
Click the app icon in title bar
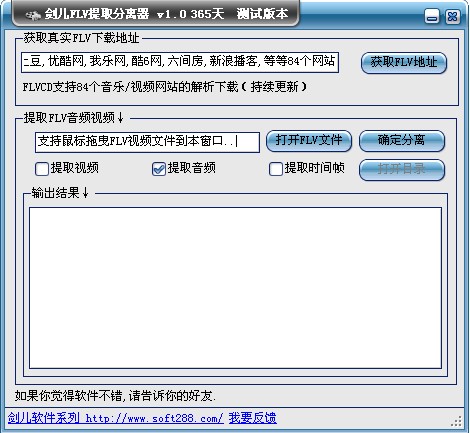pyautogui.click(x=33, y=15)
